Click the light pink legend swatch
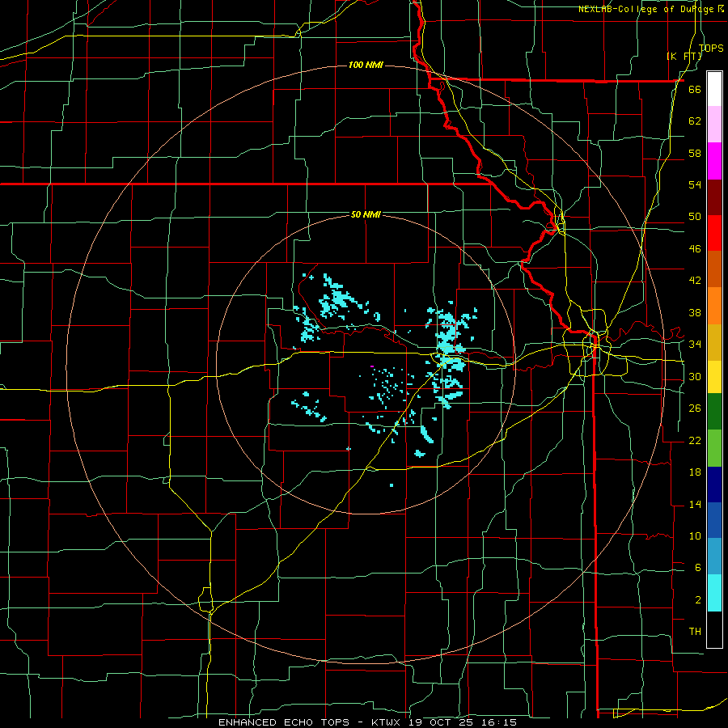This screenshot has width=728, height=728. tap(714, 125)
